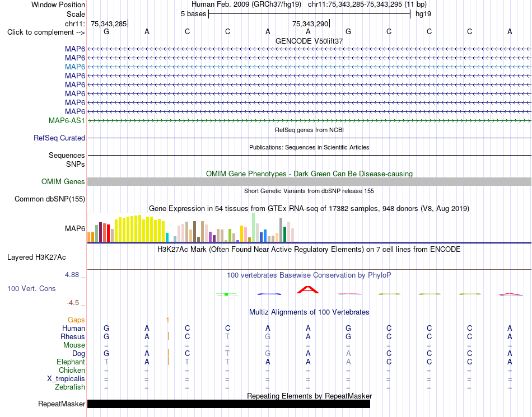Click the '5 bases' scale bar label
The height and width of the screenshot is (417, 532).
pos(193,14)
